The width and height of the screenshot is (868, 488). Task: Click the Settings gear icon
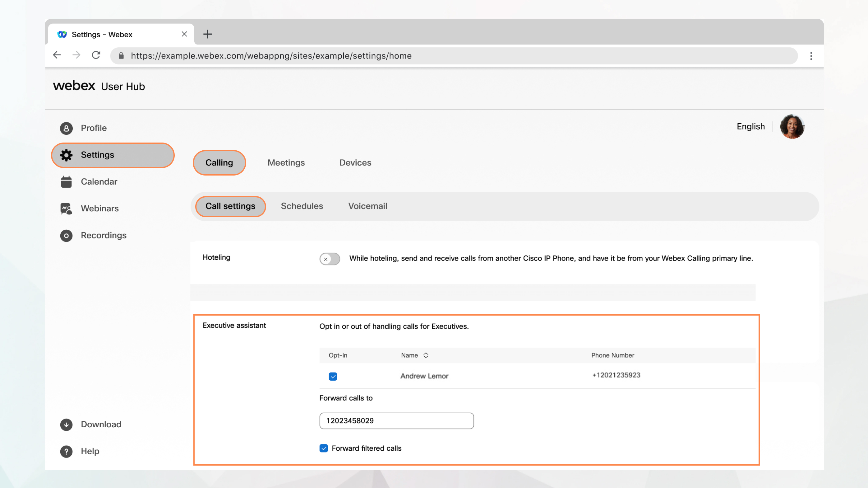pos(66,155)
